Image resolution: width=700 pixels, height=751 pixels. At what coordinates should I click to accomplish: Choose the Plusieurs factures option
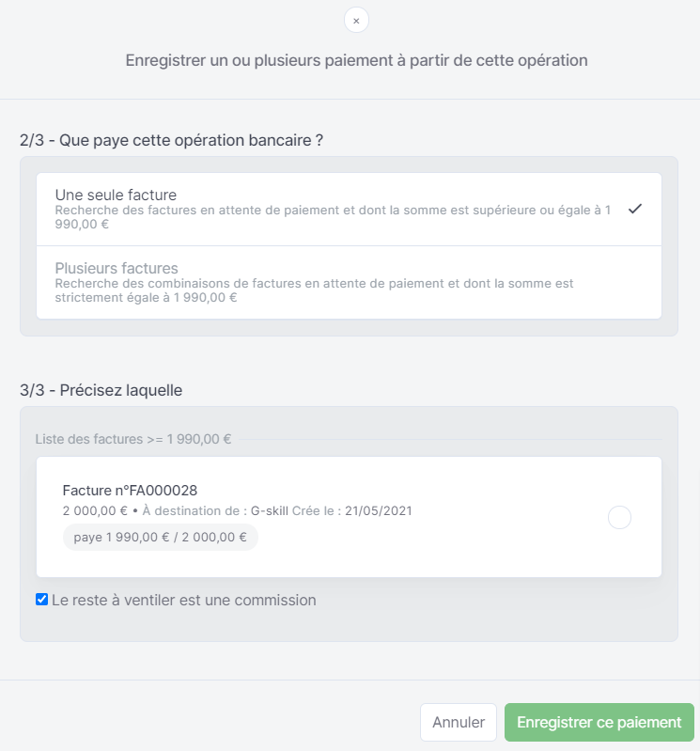click(349, 283)
